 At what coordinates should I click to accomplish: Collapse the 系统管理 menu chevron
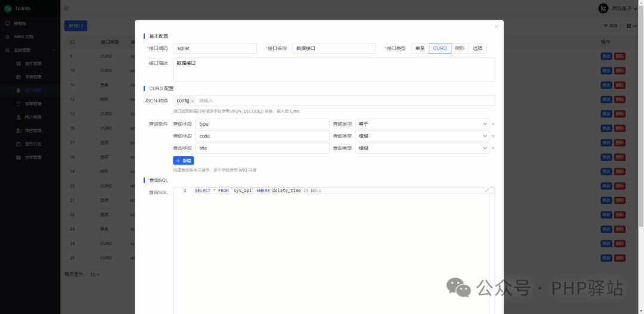click(x=54, y=51)
